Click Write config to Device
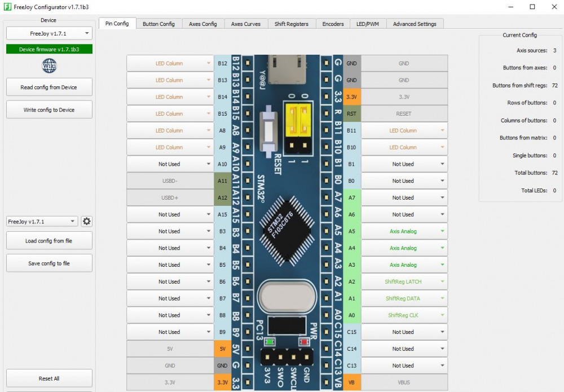This screenshot has height=392, width=564. point(49,109)
